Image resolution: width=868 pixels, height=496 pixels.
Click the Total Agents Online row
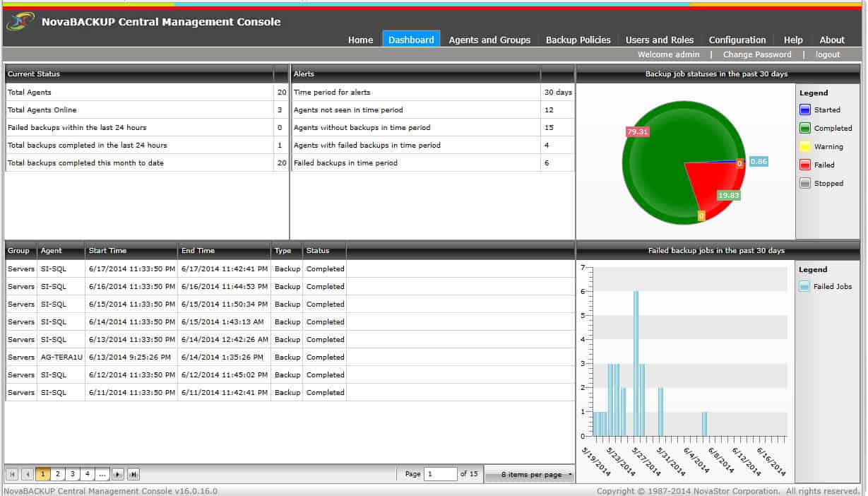pos(147,110)
